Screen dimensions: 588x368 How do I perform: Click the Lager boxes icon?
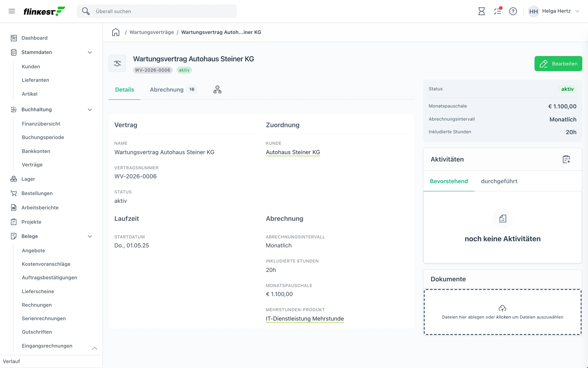pyautogui.click(x=14, y=179)
